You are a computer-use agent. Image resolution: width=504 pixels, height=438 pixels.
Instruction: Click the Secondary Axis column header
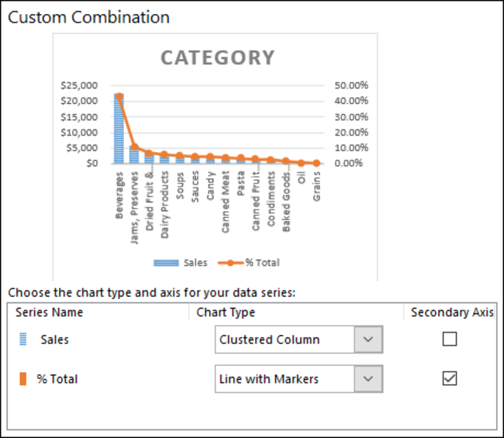tap(452, 312)
